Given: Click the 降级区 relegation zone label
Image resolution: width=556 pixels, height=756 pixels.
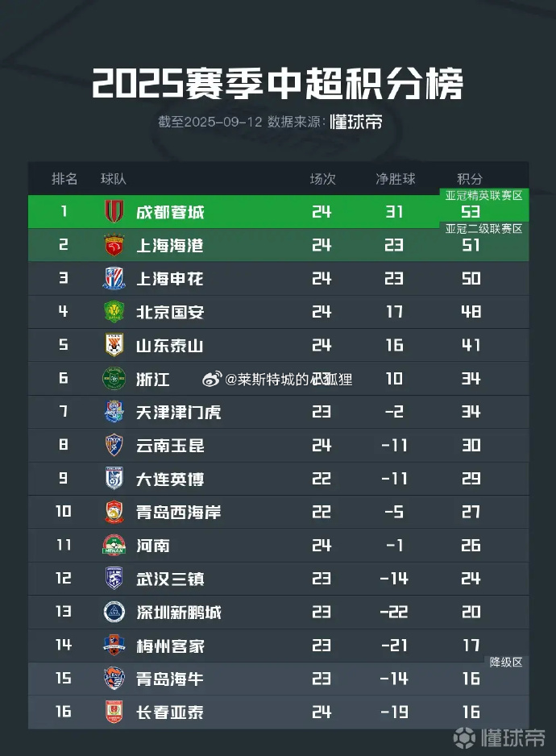Looking at the screenshot, I should (x=507, y=662).
